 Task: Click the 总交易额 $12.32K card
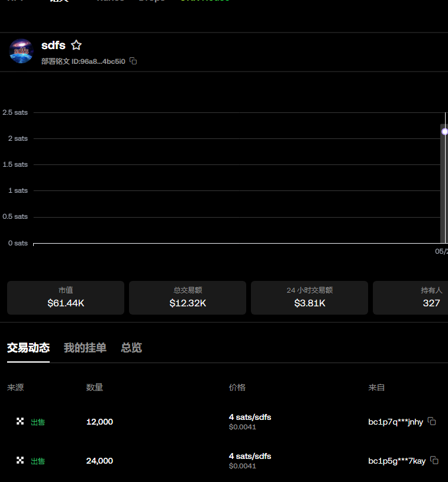[x=188, y=297]
